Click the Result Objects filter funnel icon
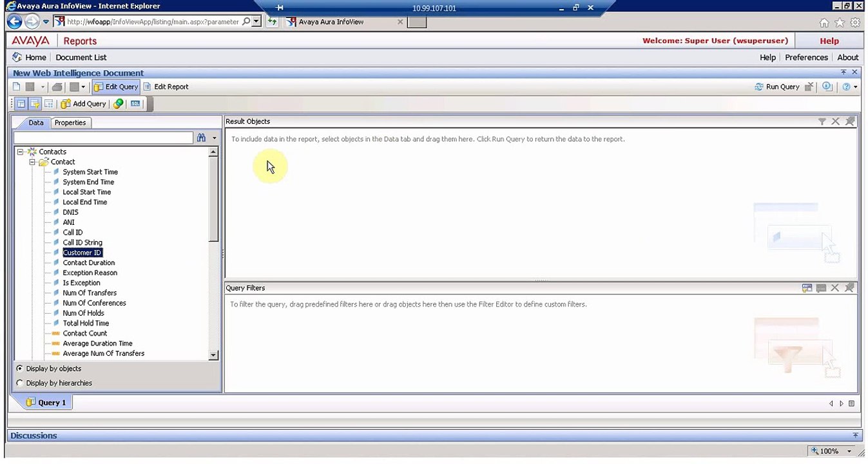This screenshot has width=868, height=464. point(822,121)
